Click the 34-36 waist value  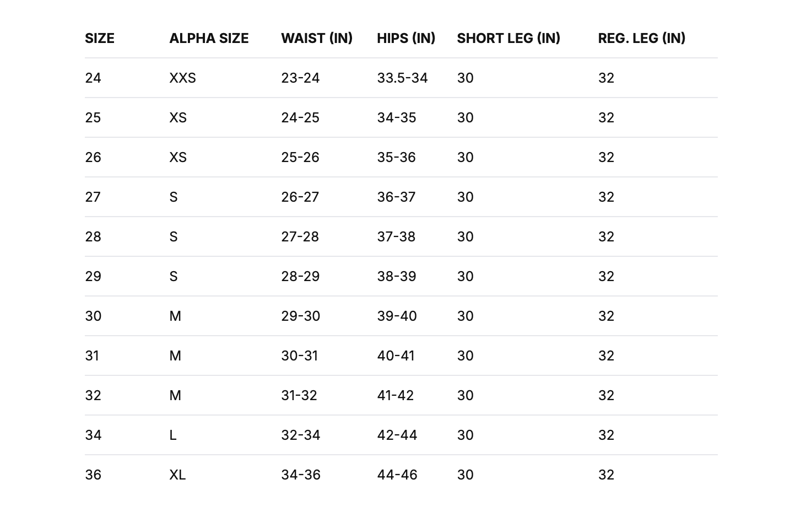301,475
